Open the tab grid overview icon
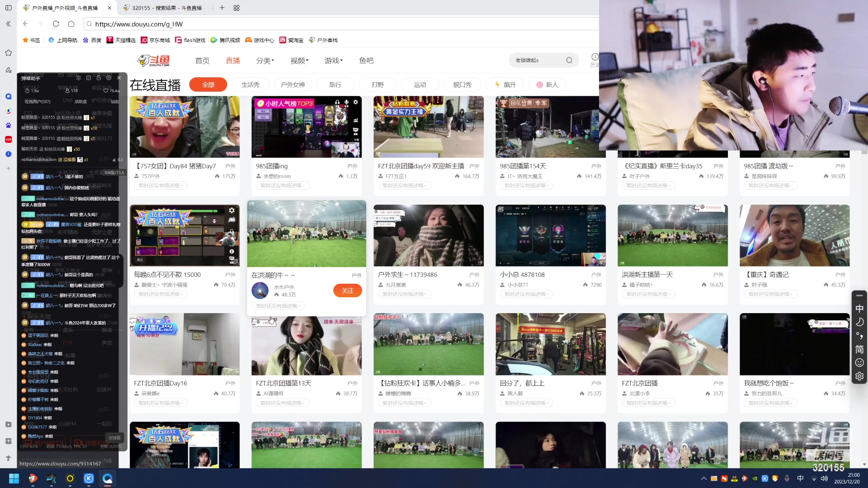This screenshot has height=488, width=868. point(236,8)
